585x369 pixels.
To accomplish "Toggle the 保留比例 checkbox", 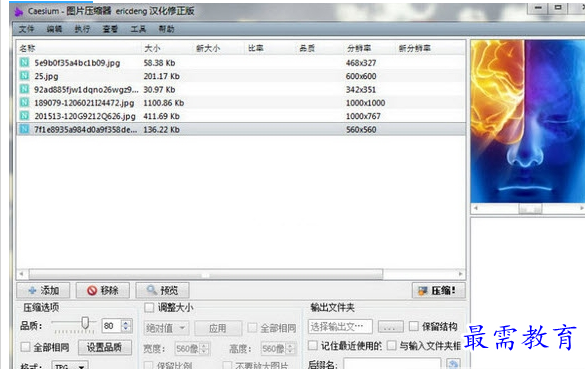I will pyautogui.click(x=148, y=365).
